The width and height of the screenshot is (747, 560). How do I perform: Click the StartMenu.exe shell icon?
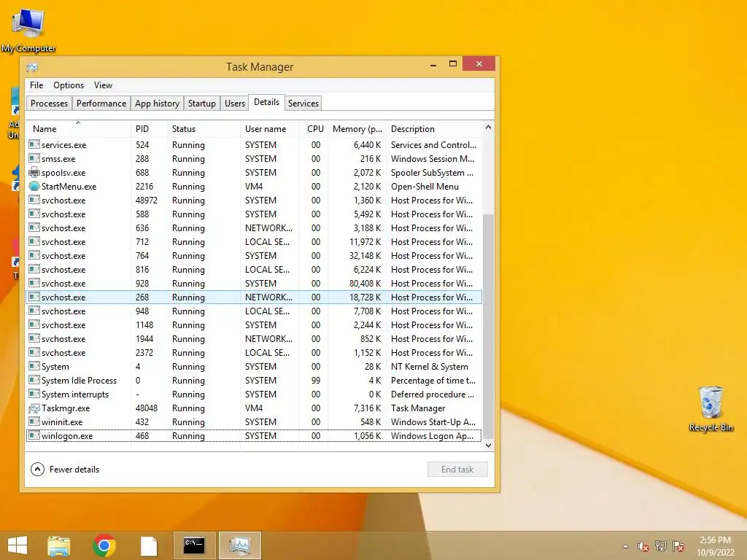34,186
